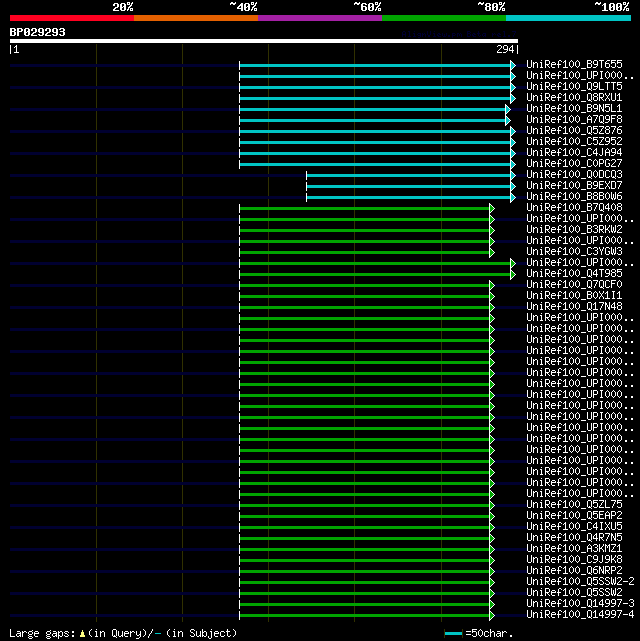Viewport: 640px width, 641px height.
Task: Click the purple ~60% identity legend segment
Action: coord(320,18)
